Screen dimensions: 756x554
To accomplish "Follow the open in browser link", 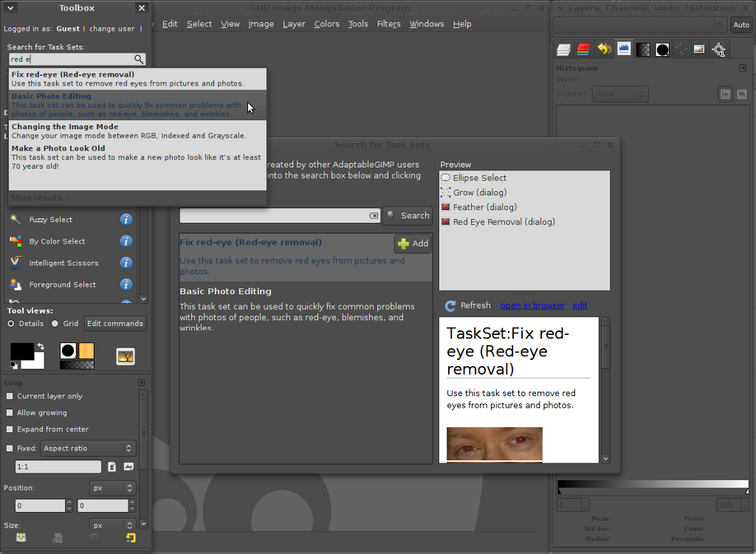I will (x=532, y=305).
